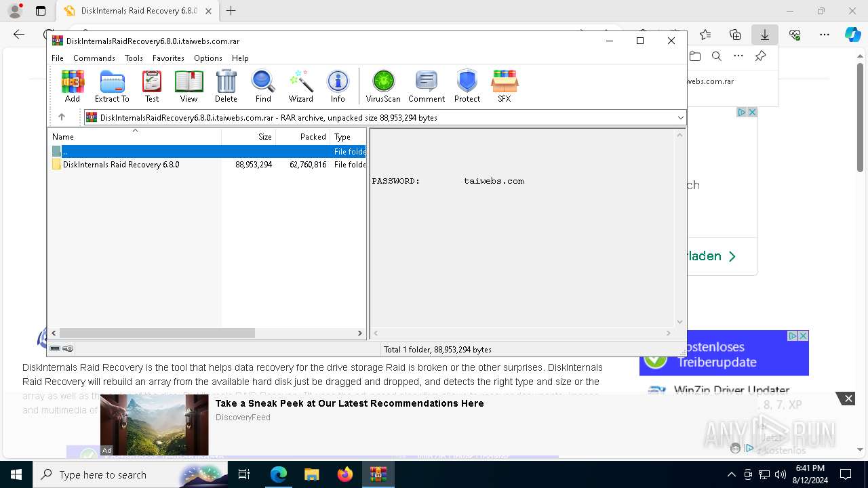Open Edge Downloads icon
Viewport: 868px width, 488px height.
(765, 35)
